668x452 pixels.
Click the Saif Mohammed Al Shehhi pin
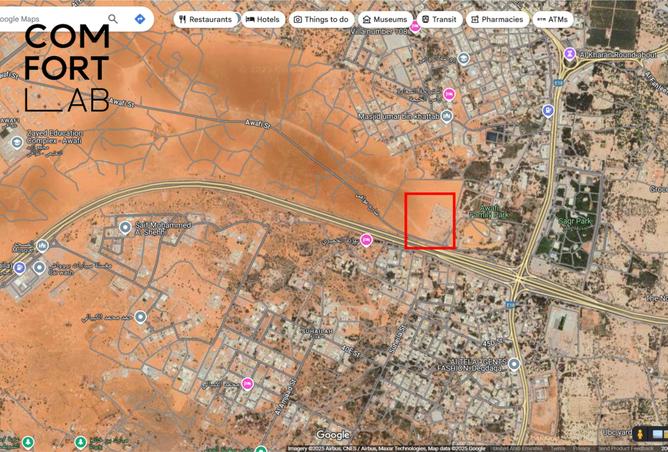click(x=125, y=227)
